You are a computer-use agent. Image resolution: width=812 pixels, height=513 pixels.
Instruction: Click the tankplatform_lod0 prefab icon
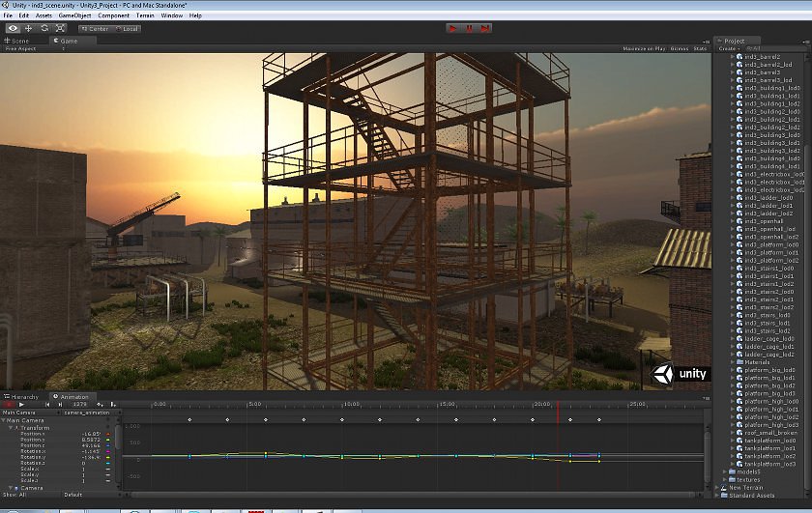739,441
